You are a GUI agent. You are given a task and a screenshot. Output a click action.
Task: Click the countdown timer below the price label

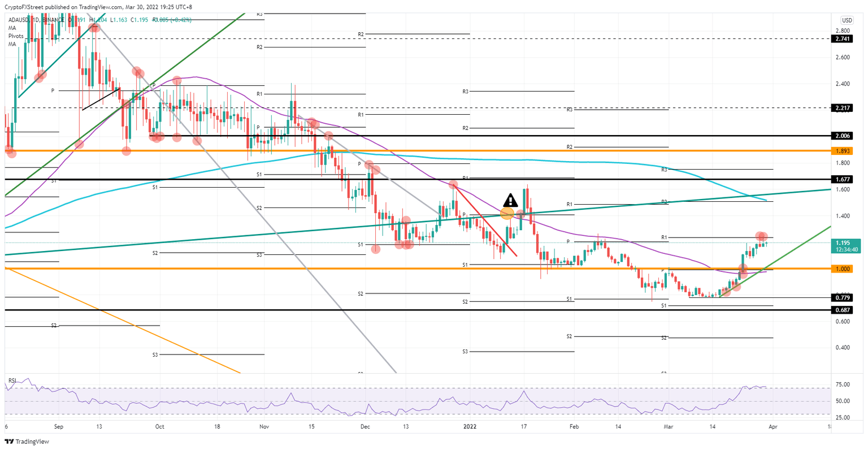click(847, 249)
